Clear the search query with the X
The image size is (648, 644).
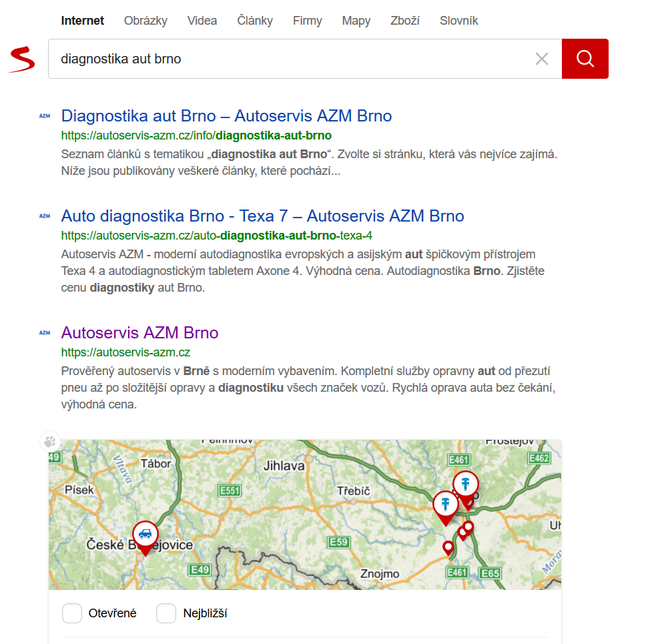pos(541,59)
